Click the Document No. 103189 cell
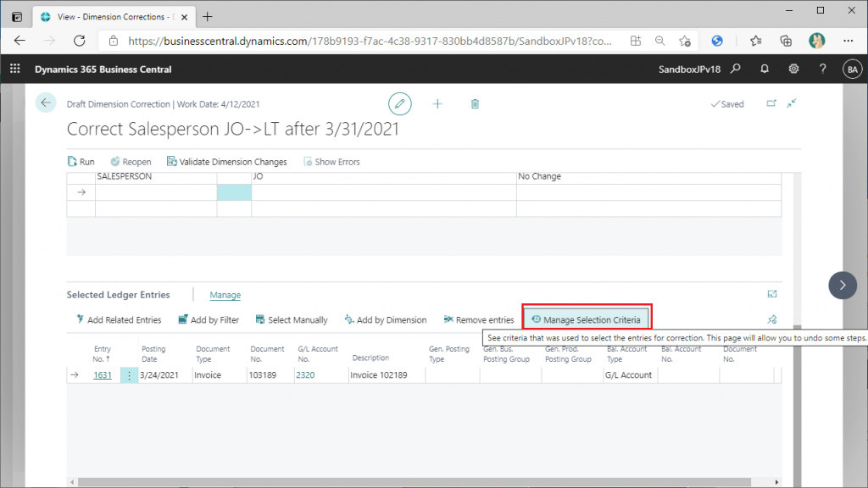Image resolution: width=868 pixels, height=488 pixels. [x=270, y=374]
